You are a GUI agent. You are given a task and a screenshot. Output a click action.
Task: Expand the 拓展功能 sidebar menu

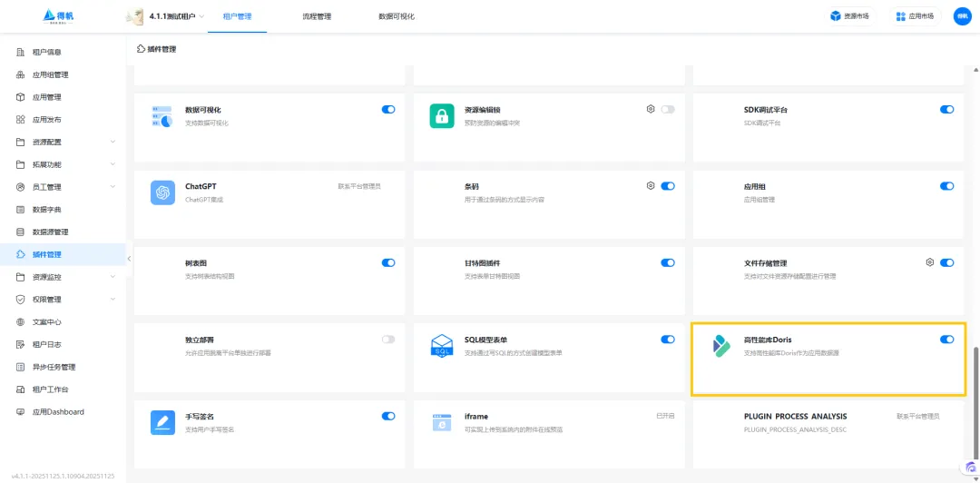coord(113,164)
